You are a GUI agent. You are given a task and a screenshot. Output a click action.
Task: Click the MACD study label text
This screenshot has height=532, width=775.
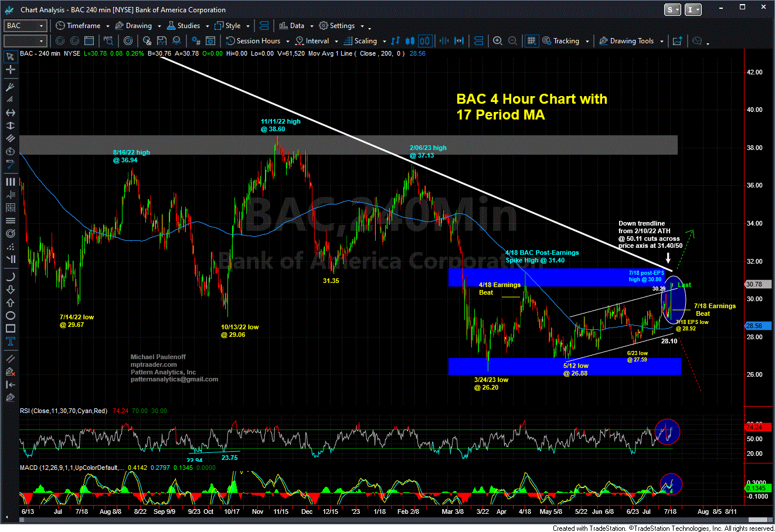tap(73, 468)
